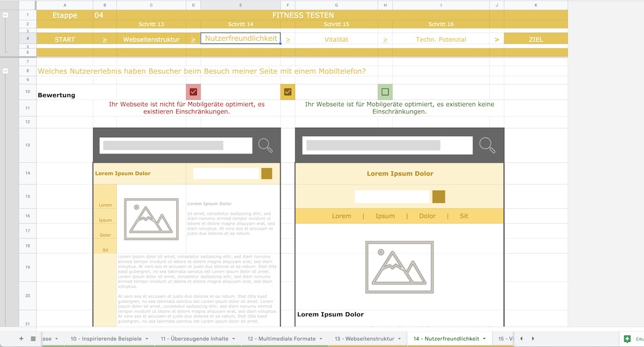
Task: Collapse row group at row 1
Action: (x=5, y=15)
